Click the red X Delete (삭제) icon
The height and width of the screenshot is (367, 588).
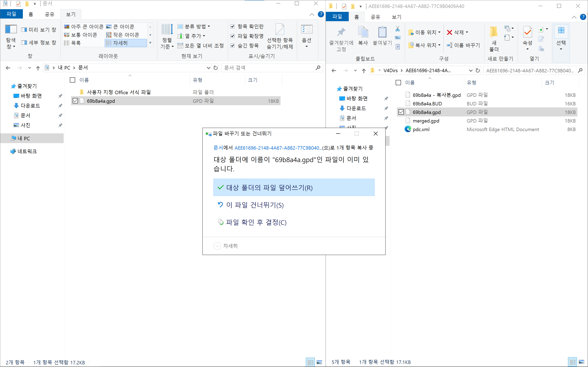click(450, 32)
